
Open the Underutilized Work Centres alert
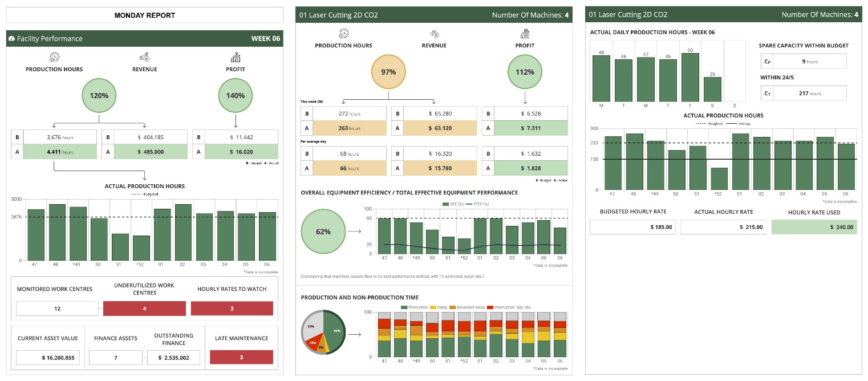[x=144, y=308]
